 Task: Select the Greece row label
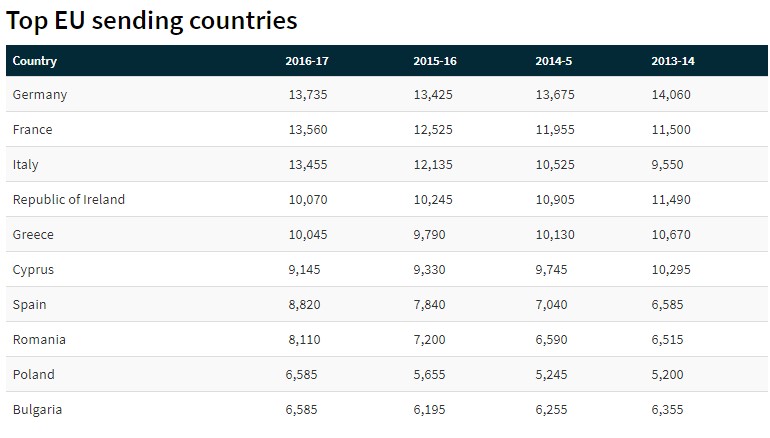[x=33, y=235]
